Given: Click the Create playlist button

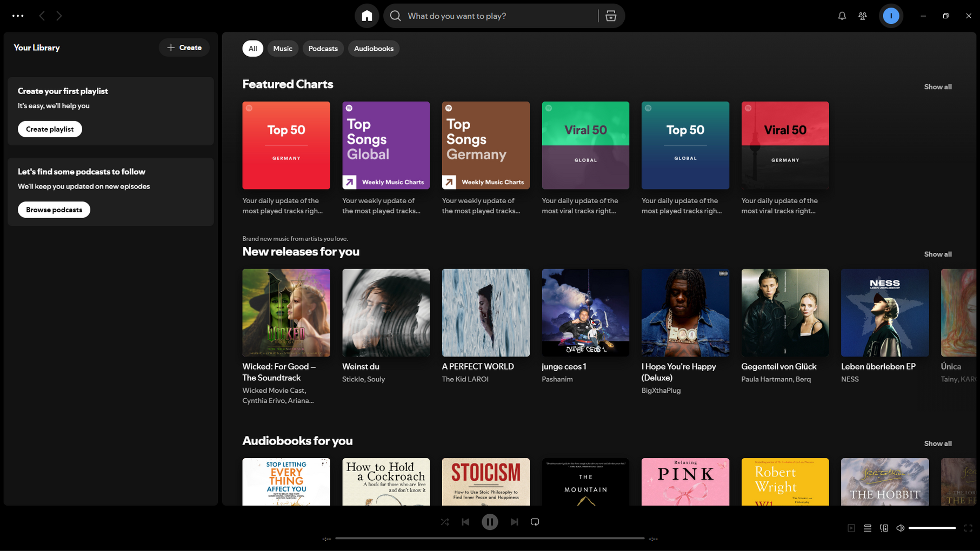Looking at the screenshot, I should tap(50, 129).
